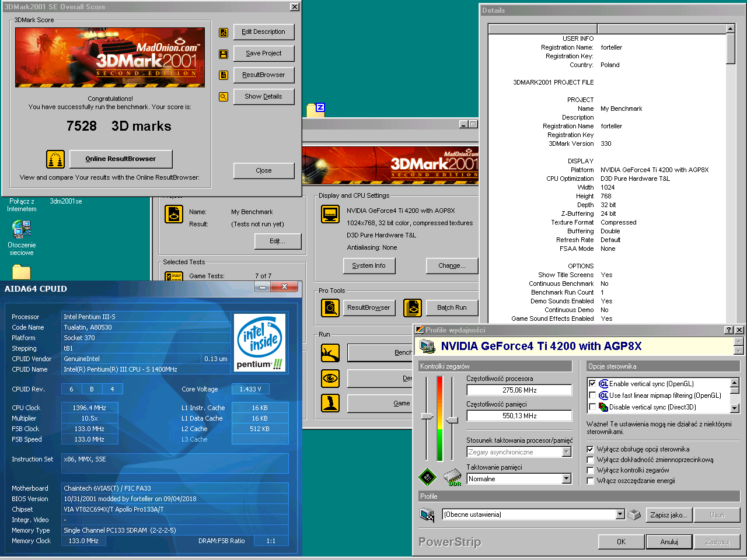Viewport: 747px width, 560px height.
Task: Click the icon beside Edit Description
Action: 224,33
